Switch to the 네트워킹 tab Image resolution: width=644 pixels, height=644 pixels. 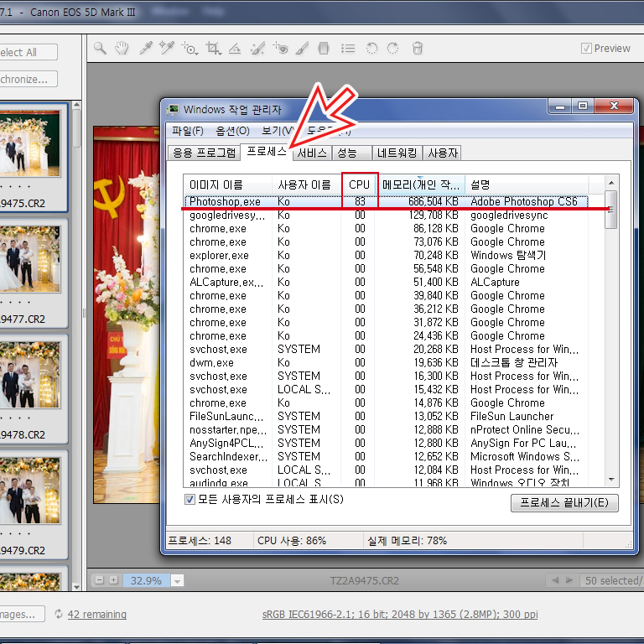coord(397,153)
